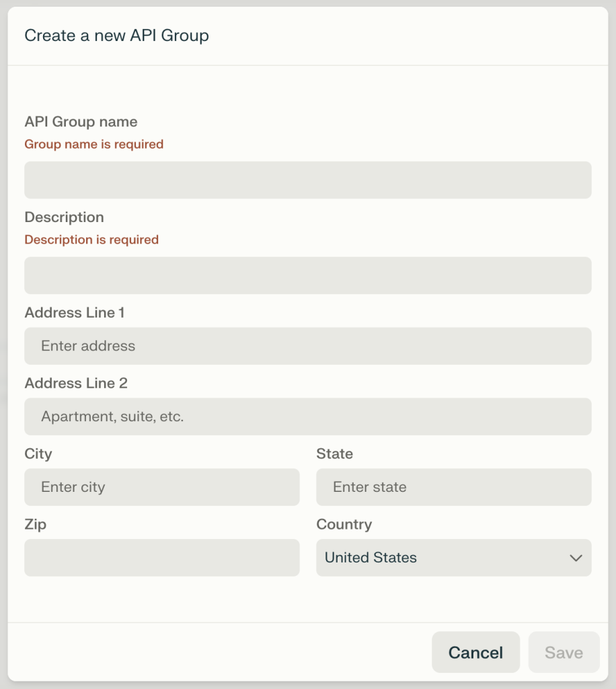Image resolution: width=616 pixels, height=689 pixels.
Task: Click the Country dropdown chevron
Action: click(x=576, y=558)
